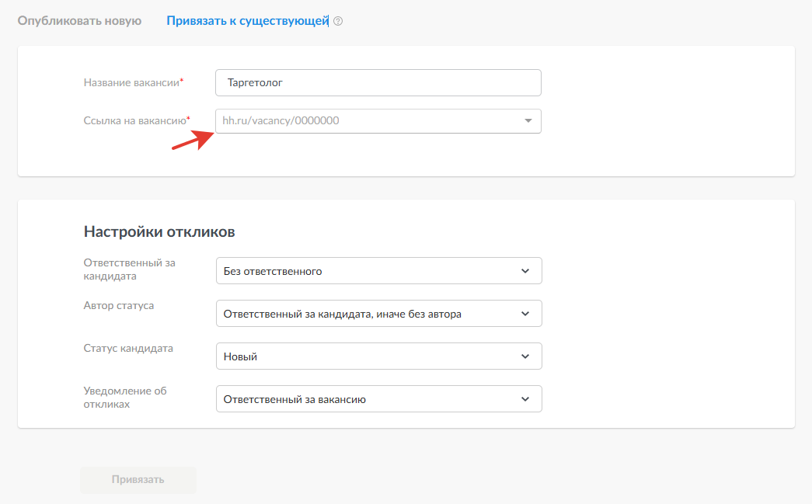Image resolution: width=812 pixels, height=504 pixels.
Task: Click the "Автор статуса" label text
Action: [x=119, y=305]
